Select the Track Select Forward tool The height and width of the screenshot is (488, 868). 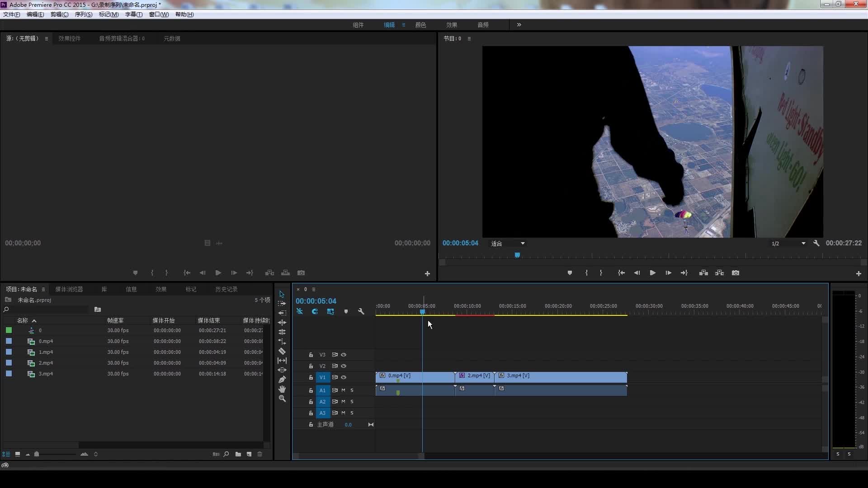coord(282,304)
